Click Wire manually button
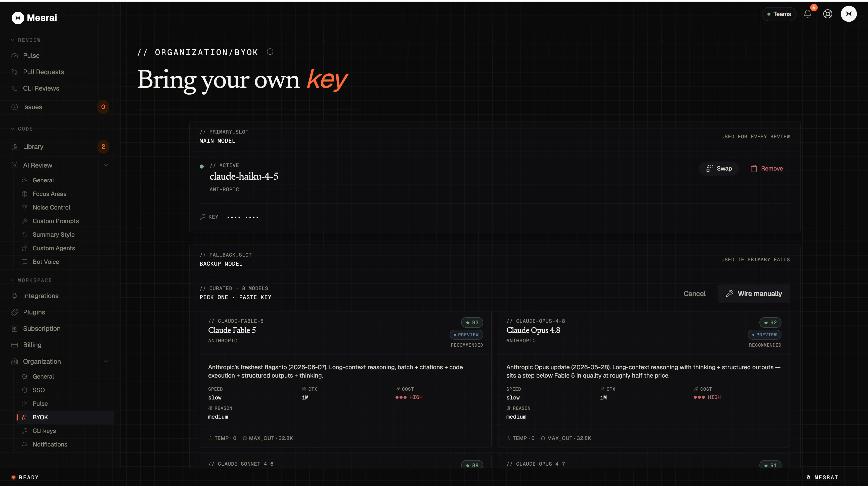Screen dimensions: 868x486 [x=754, y=294]
